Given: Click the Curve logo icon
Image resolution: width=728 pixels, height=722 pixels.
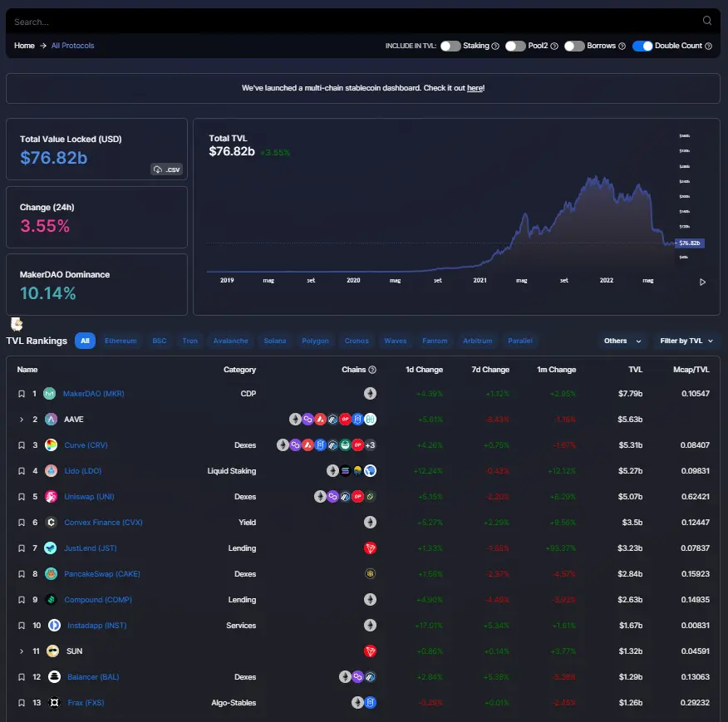Looking at the screenshot, I should tap(51, 445).
